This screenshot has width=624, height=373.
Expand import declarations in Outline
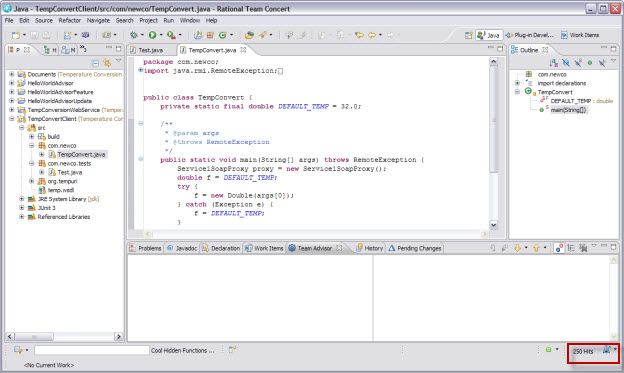(517, 83)
